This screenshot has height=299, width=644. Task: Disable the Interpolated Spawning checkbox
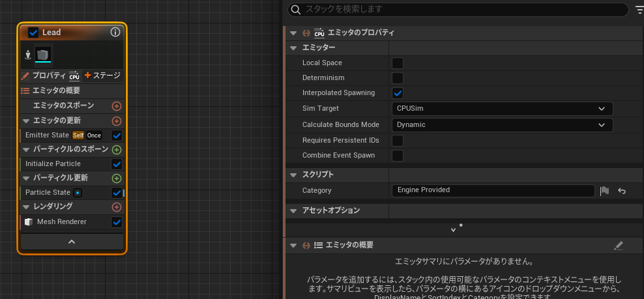(398, 93)
